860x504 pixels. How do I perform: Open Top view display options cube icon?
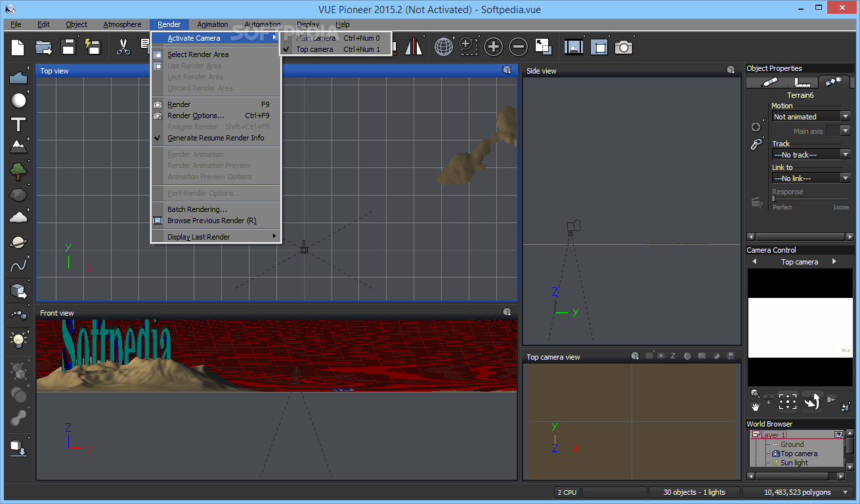pos(507,70)
